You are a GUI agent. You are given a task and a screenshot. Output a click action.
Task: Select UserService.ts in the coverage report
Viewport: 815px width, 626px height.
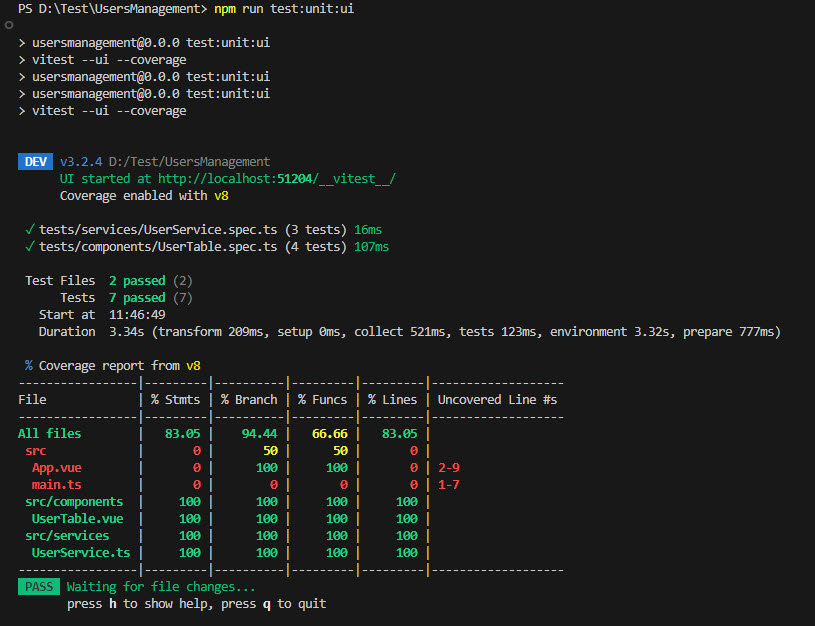pyautogui.click(x=80, y=553)
